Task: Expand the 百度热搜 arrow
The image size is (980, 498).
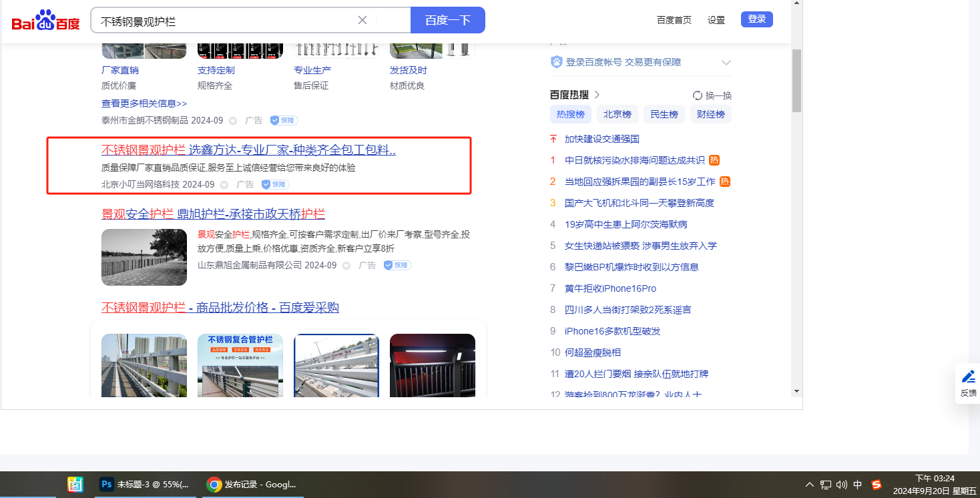Action: pyautogui.click(x=597, y=95)
